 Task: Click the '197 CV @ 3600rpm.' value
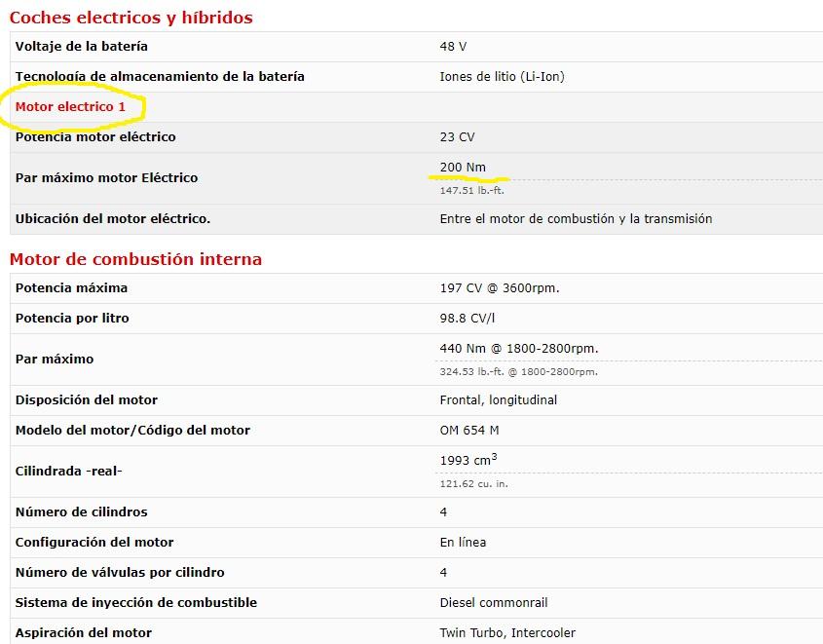[500, 288]
